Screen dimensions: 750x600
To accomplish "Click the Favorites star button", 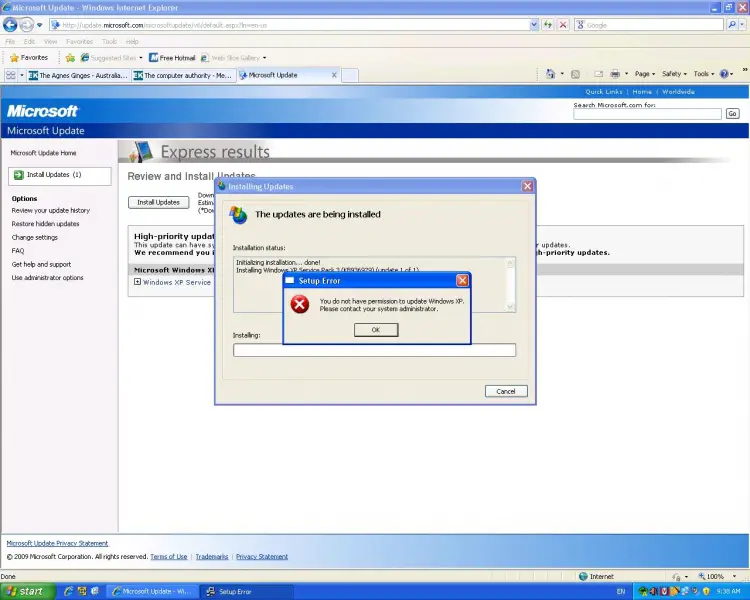I will pyautogui.click(x=29, y=58).
